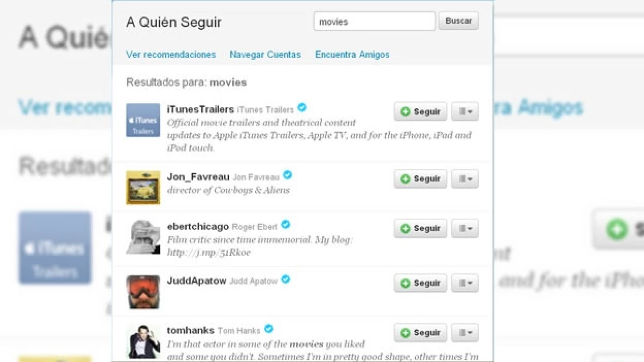
Task: Click the Jon_Favreau avatar thumbnail
Action: pyautogui.click(x=143, y=188)
